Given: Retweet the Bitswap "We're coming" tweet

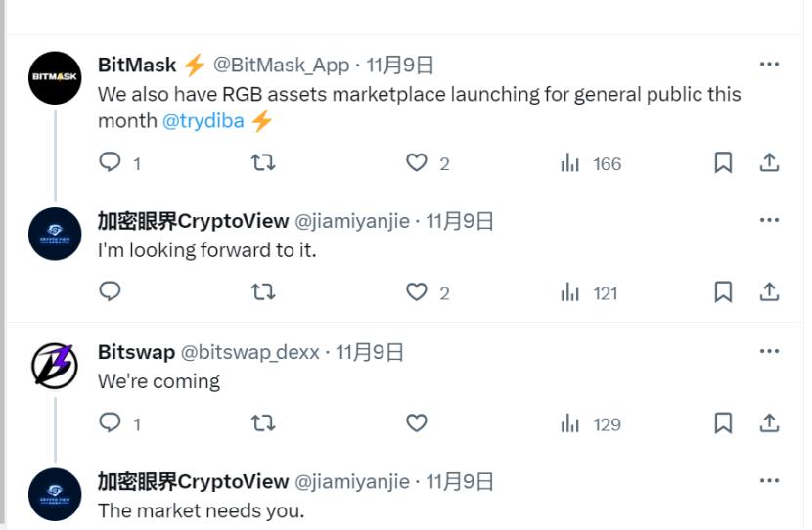Looking at the screenshot, I should pyautogui.click(x=263, y=423).
